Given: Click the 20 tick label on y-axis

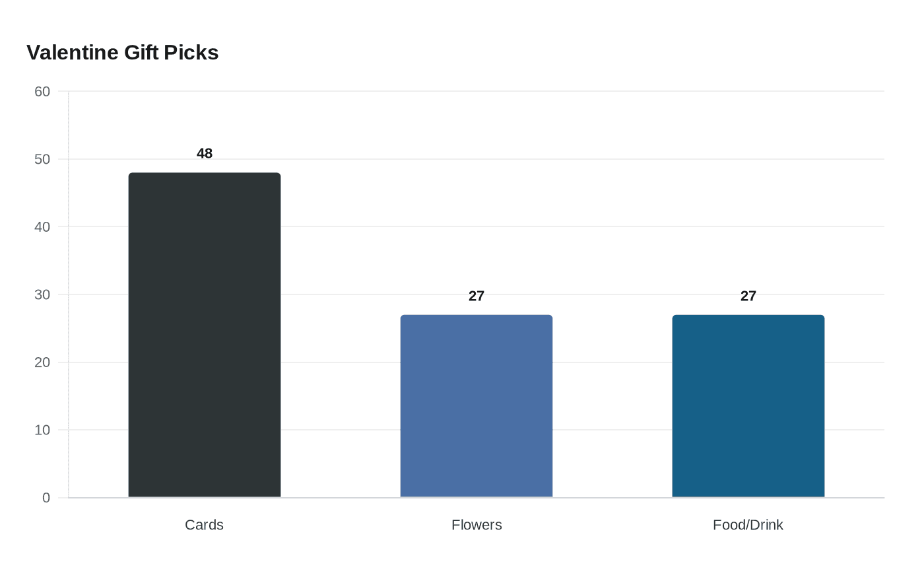Looking at the screenshot, I should (x=42, y=362).
